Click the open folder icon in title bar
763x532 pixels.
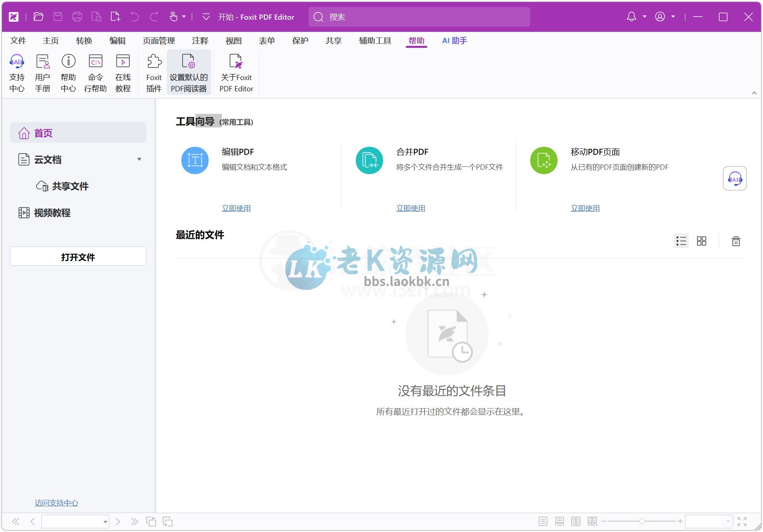pyautogui.click(x=39, y=16)
